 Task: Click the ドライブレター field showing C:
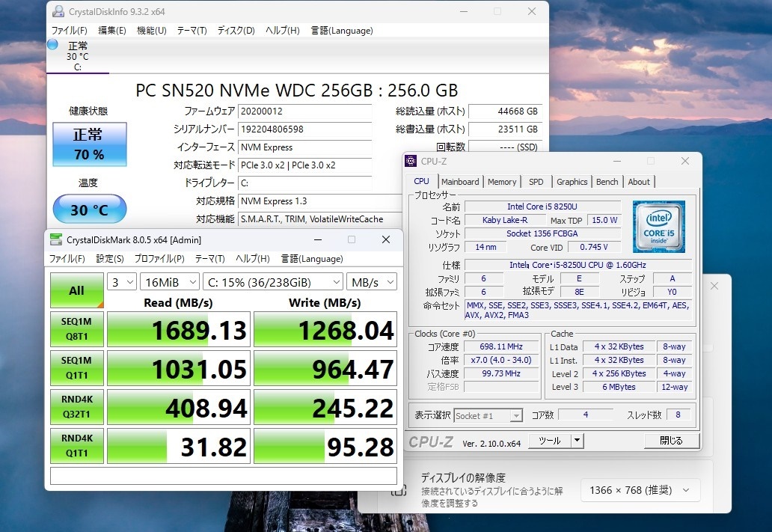click(x=304, y=183)
